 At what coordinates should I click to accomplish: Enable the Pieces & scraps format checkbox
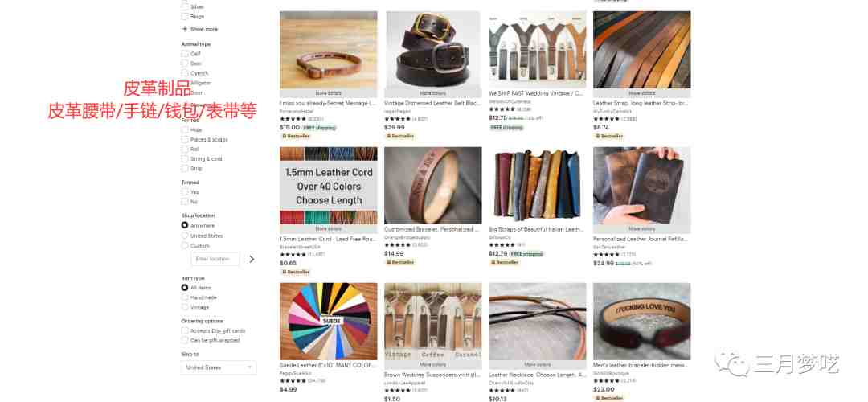[x=185, y=140]
